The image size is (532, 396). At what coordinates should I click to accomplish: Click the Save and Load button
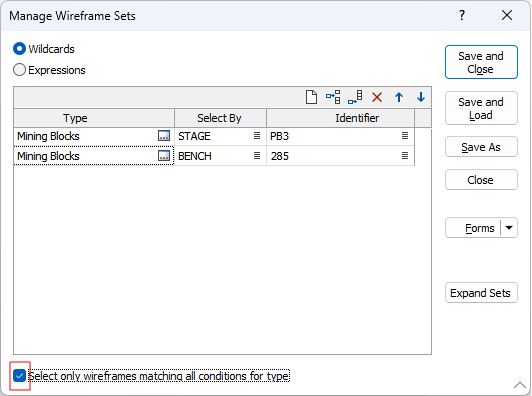tap(481, 108)
